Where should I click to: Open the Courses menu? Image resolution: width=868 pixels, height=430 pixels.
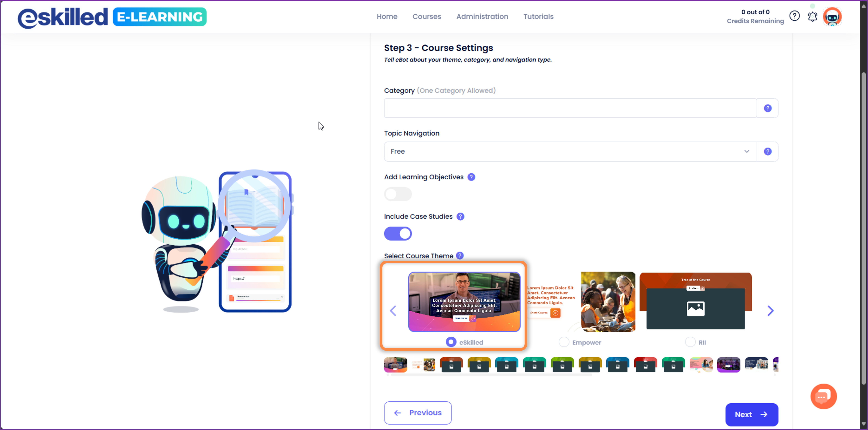point(427,17)
